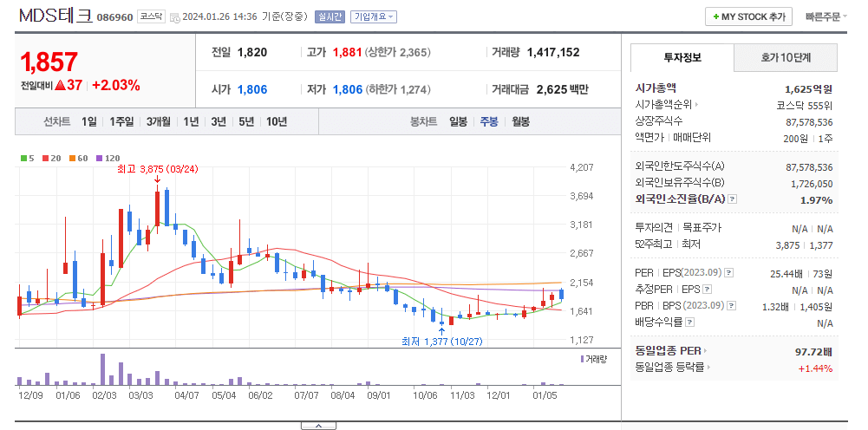Click the orange 60-period moving average swatch
This screenshot has height=430, width=868.
71,159
